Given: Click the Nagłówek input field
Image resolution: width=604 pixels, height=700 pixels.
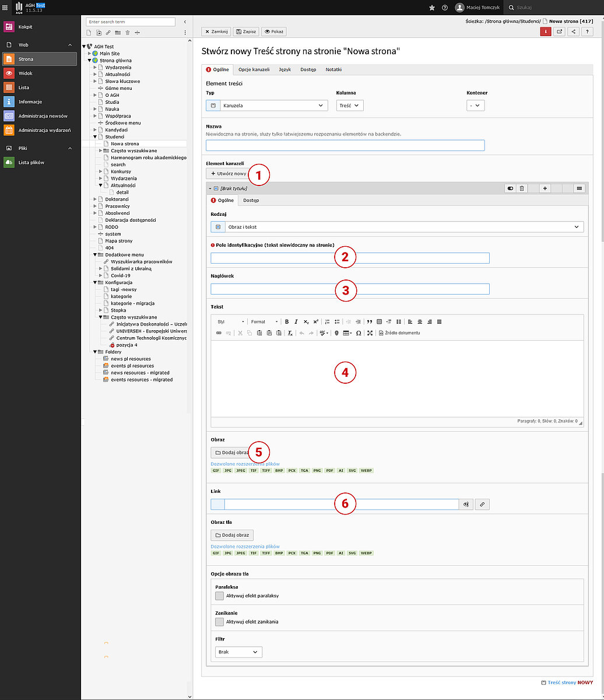Looking at the screenshot, I should (x=350, y=289).
